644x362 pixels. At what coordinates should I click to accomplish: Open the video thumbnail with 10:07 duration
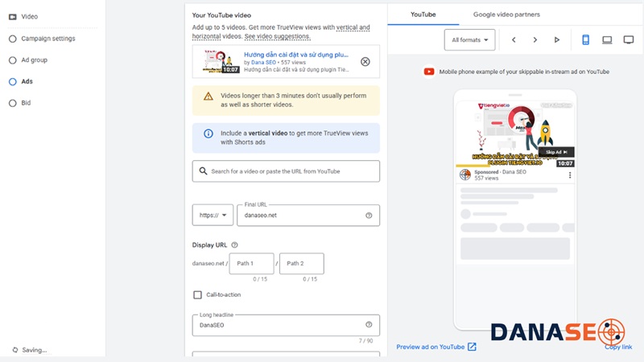click(x=221, y=62)
